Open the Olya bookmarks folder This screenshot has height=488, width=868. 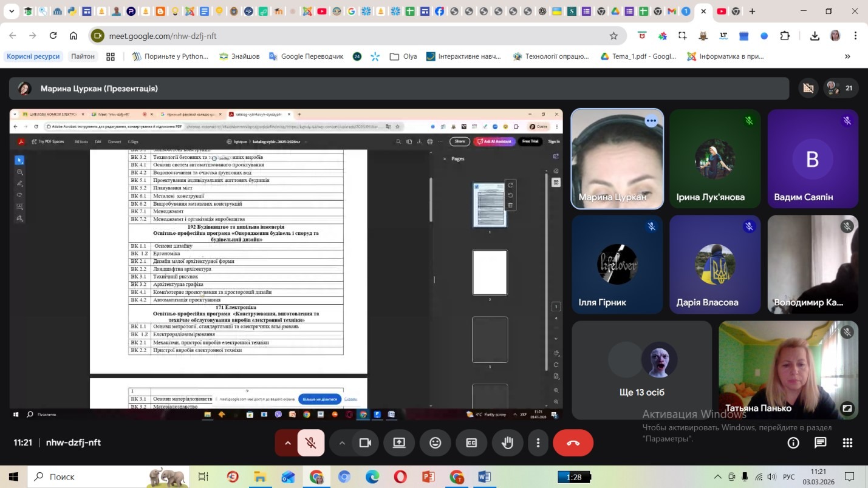coord(403,56)
